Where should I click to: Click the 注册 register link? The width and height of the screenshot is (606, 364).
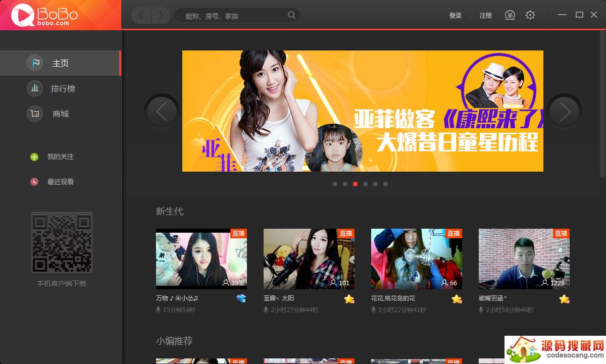tap(485, 16)
